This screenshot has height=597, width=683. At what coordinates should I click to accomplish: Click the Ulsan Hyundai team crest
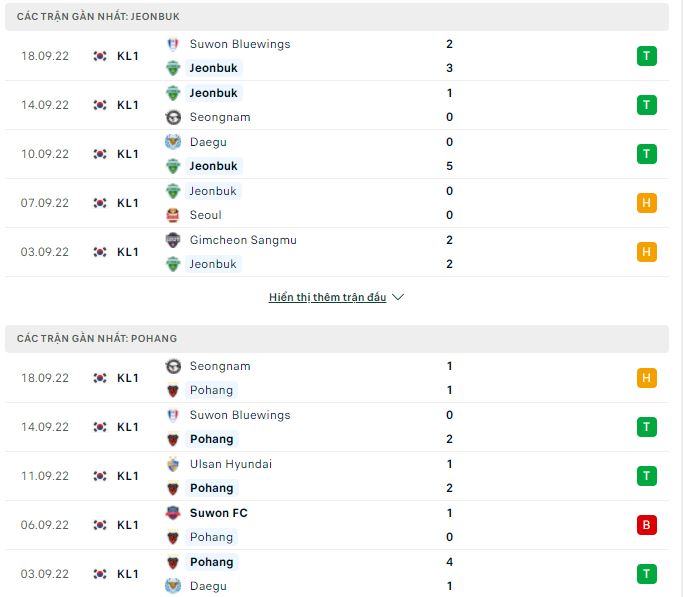[x=173, y=464]
